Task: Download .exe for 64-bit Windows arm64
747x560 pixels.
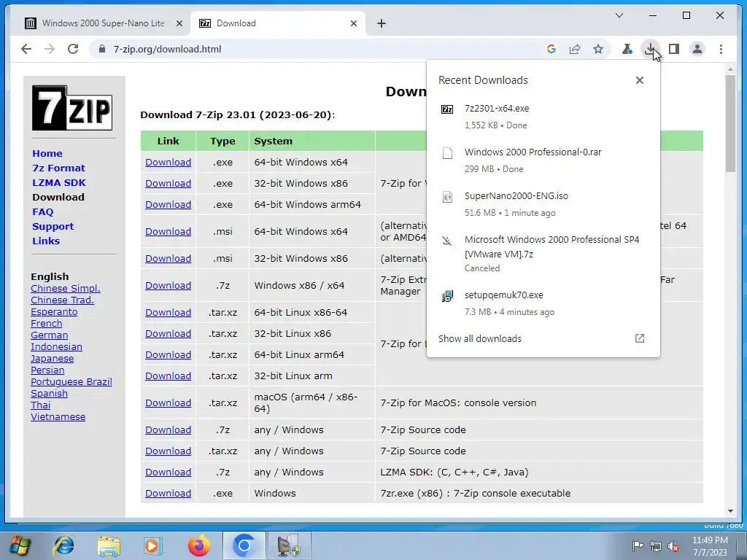Action: (x=169, y=205)
